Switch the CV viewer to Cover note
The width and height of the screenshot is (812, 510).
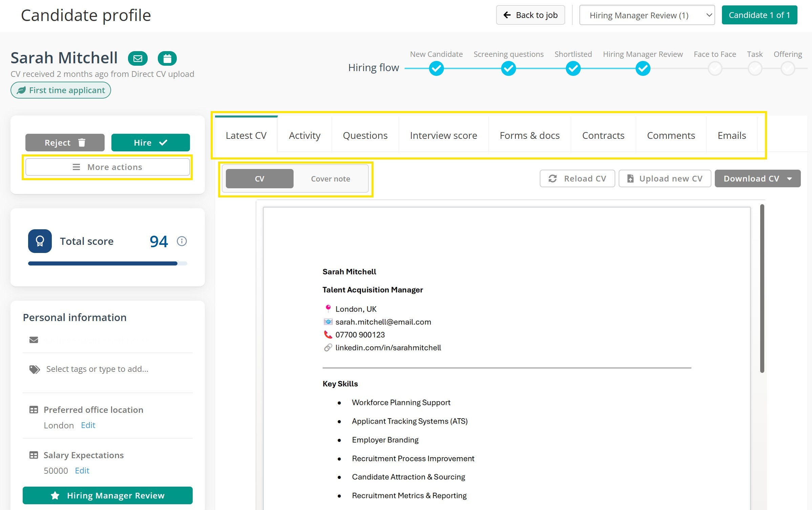point(330,179)
